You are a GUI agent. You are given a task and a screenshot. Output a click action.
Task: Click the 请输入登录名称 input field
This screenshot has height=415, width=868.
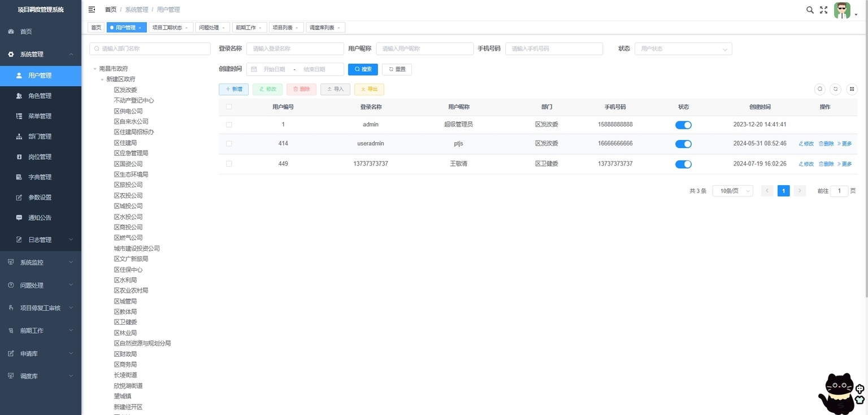(x=295, y=49)
